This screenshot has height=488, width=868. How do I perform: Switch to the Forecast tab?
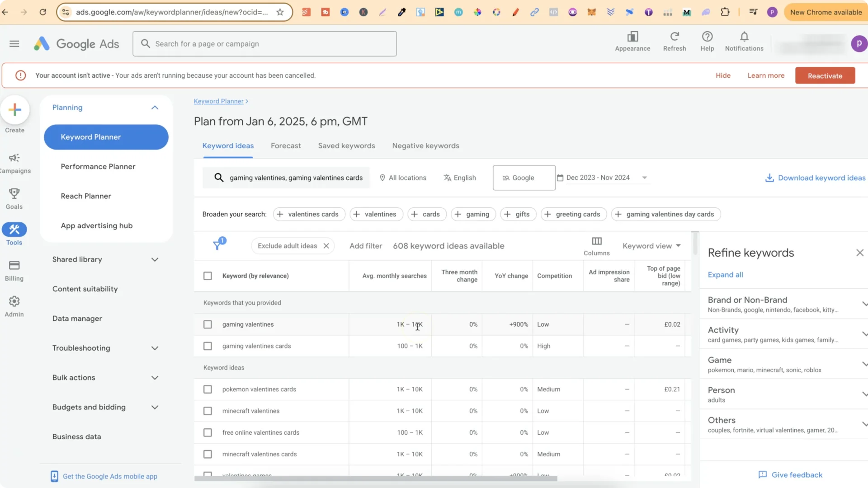click(286, 146)
